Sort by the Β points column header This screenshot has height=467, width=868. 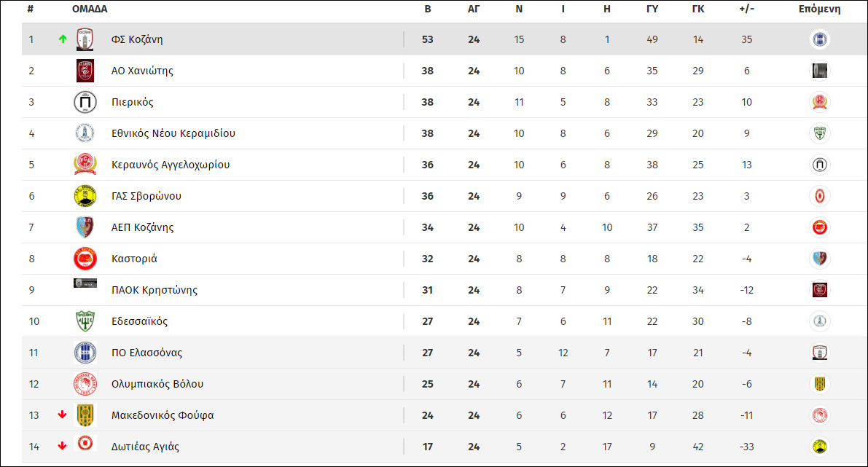point(427,9)
